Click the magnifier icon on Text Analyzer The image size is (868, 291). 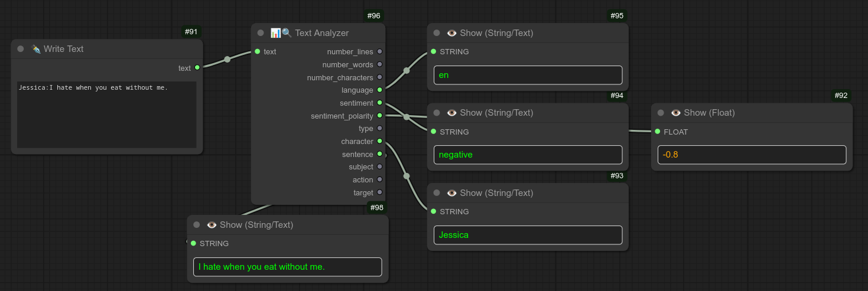[287, 33]
